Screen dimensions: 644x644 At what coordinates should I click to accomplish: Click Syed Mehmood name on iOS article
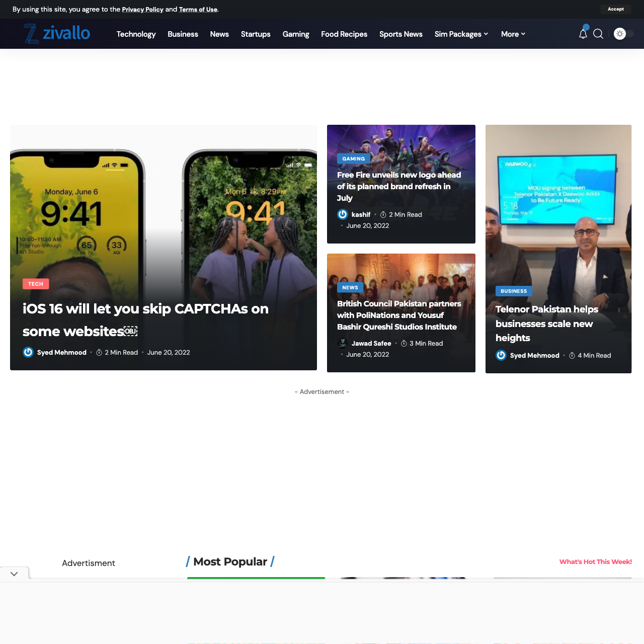click(x=62, y=352)
